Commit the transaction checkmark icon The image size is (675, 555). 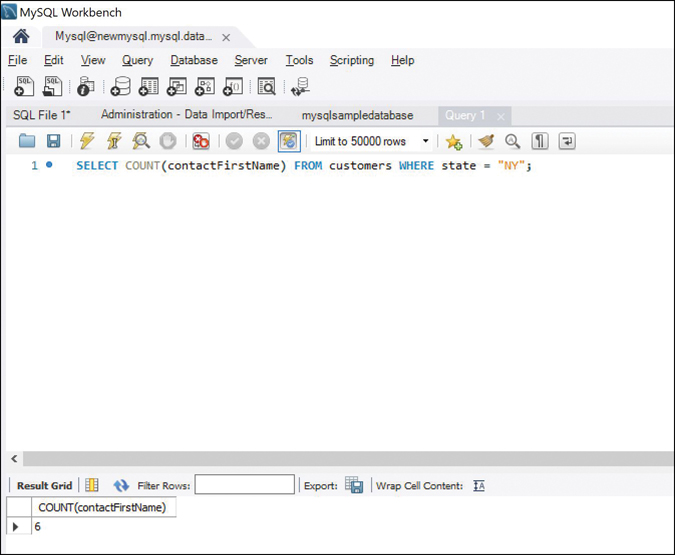click(x=234, y=141)
